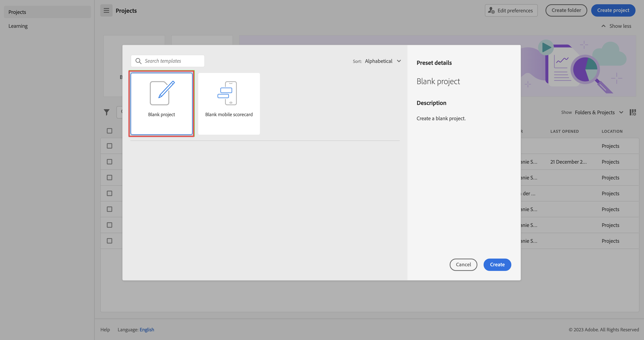Viewport: 644px width, 340px height.
Task: Select Projects in the left sidebar
Action: click(17, 12)
